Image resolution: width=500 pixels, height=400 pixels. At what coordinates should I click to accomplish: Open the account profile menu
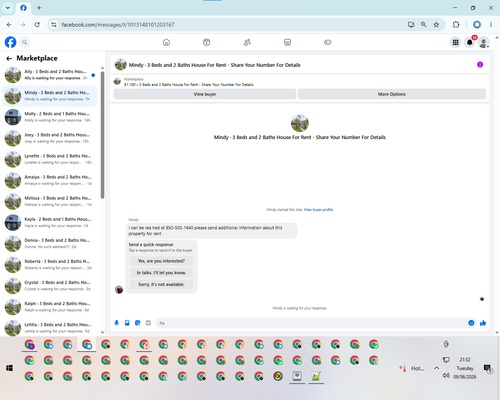(484, 42)
